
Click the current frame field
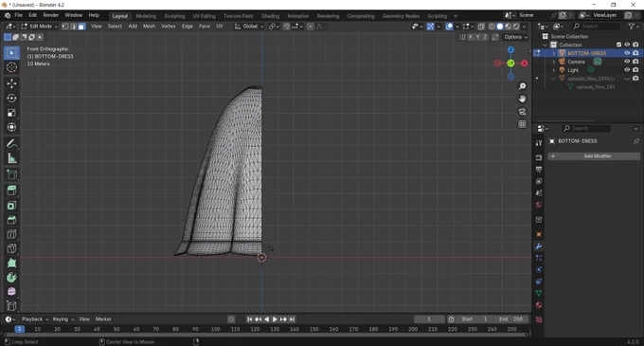[429, 319]
